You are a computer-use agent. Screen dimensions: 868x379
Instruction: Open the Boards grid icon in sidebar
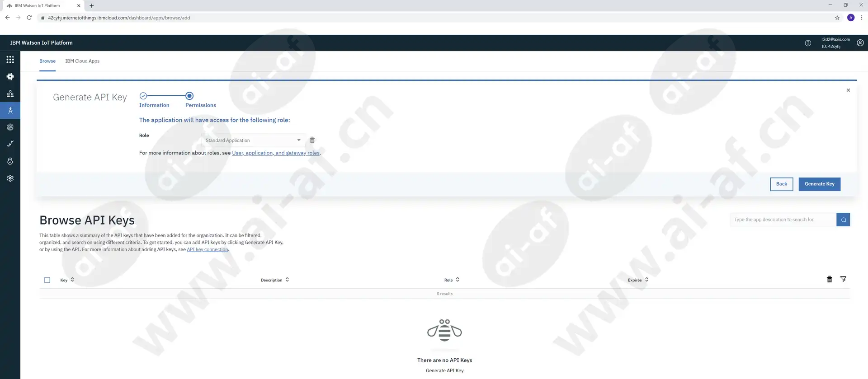click(10, 60)
